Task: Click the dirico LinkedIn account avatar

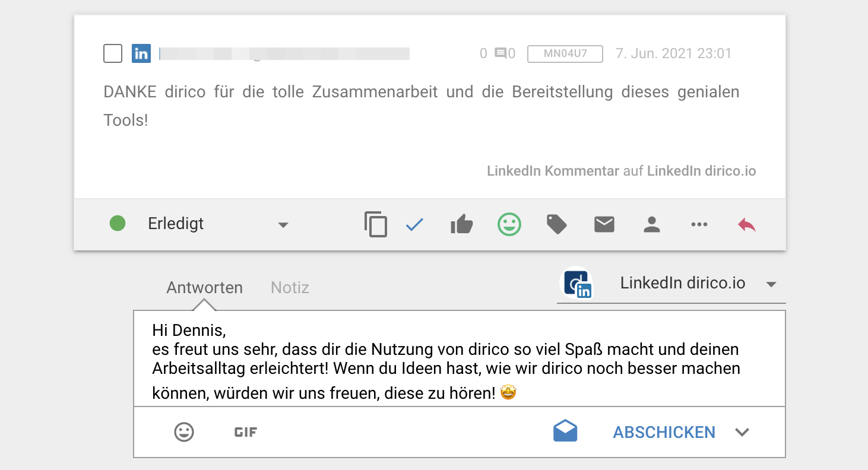Action: tap(577, 284)
